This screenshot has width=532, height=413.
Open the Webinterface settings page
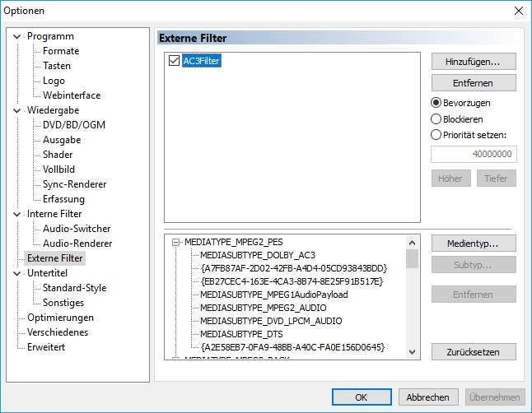72,95
